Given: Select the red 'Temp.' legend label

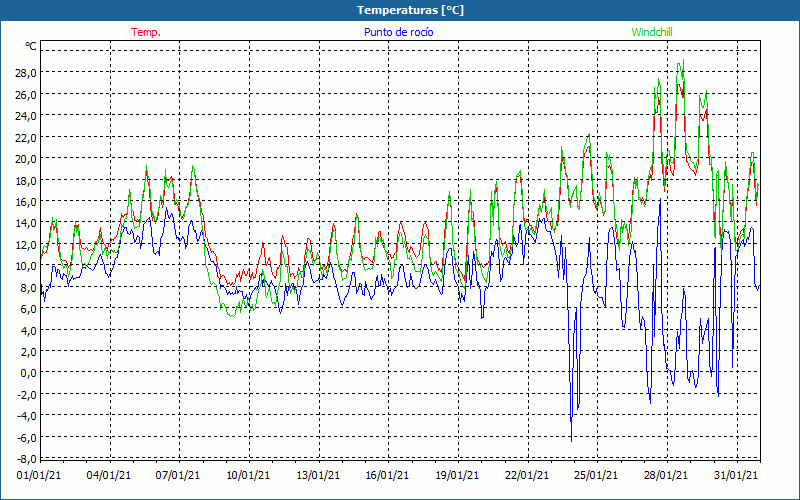Looking at the screenshot, I should tap(146, 32).
